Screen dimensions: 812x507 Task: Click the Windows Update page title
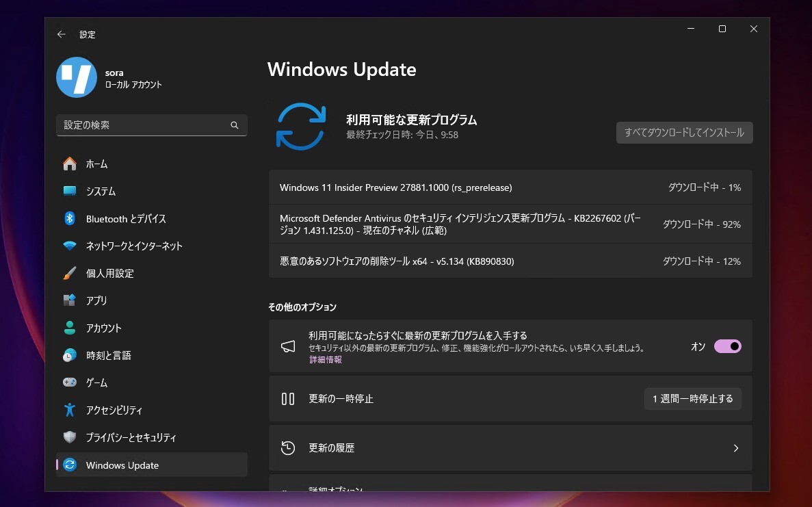point(342,69)
